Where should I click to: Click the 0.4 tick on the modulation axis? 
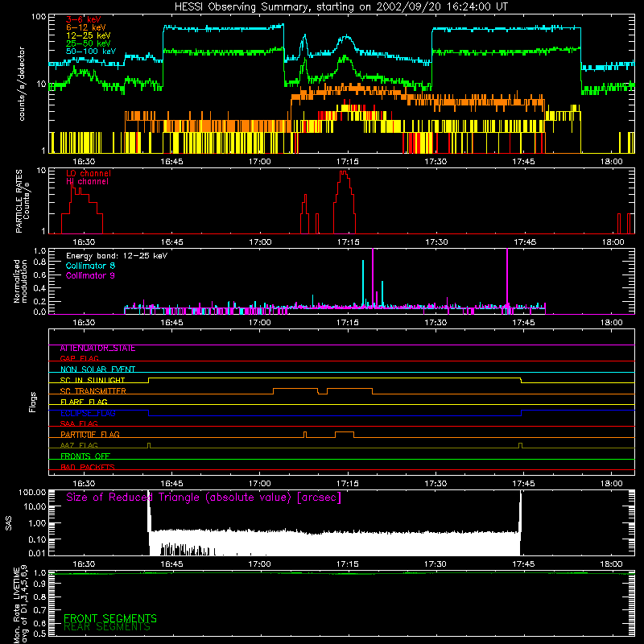(x=39, y=288)
